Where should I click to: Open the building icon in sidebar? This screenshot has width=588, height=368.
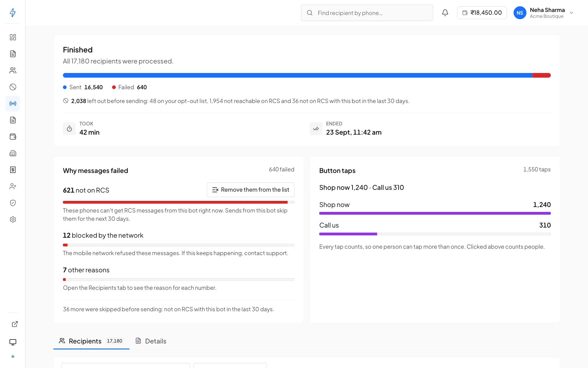pyautogui.click(x=13, y=153)
